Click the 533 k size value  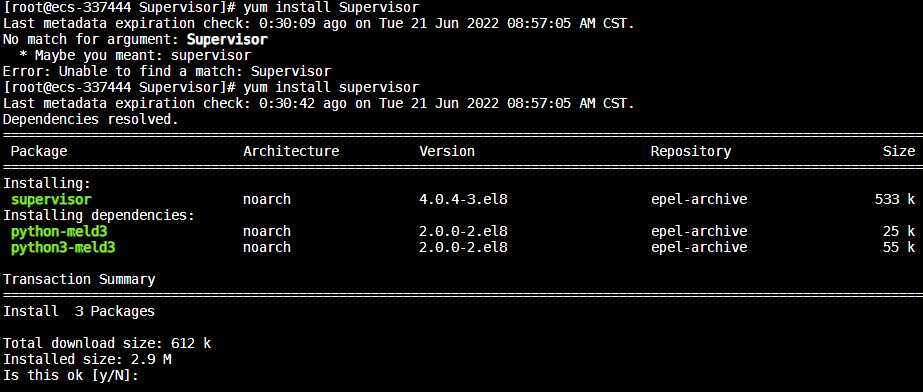pyautogui.click(x=895, y=200)
